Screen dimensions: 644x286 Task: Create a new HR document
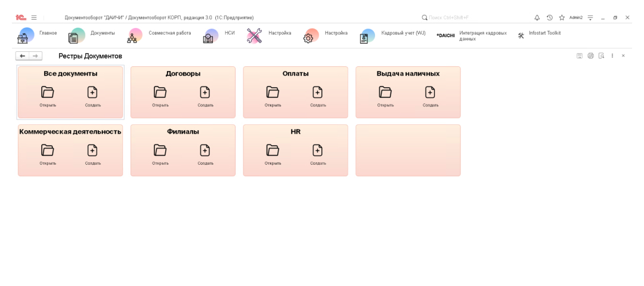click(x=318, y=150)
